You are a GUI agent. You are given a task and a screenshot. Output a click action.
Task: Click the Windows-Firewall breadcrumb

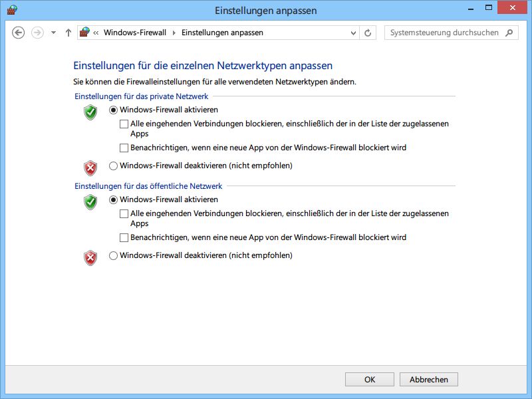135,33
